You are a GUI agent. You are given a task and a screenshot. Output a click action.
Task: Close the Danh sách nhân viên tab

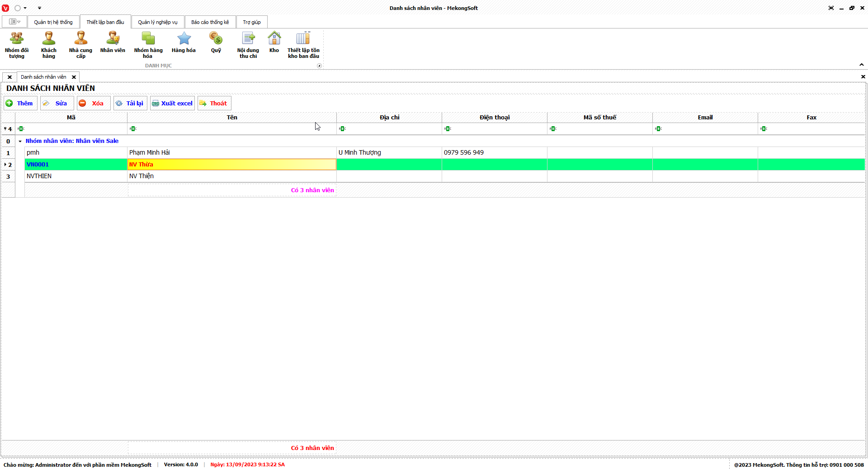[x=74, y=77]
